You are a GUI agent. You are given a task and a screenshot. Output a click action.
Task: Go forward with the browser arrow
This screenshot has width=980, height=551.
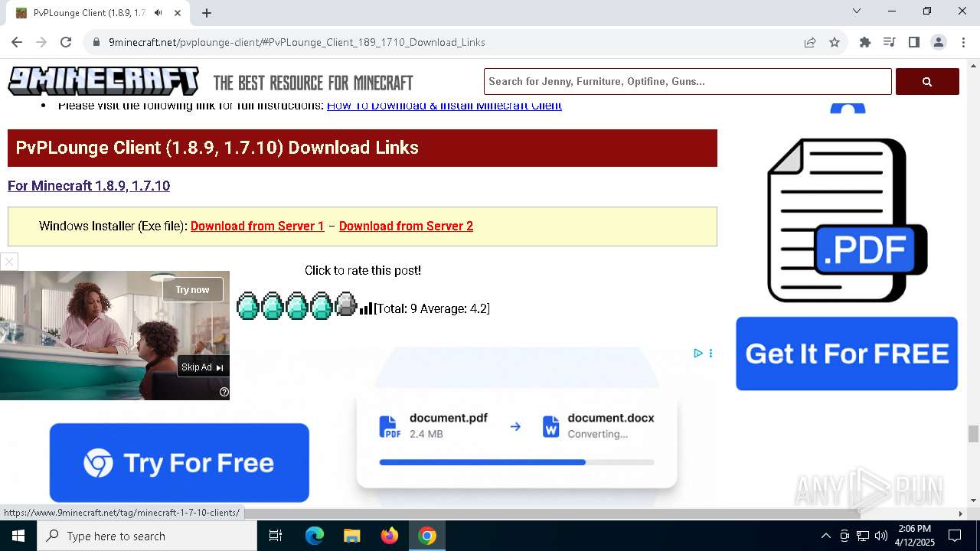tap(41, 42)
